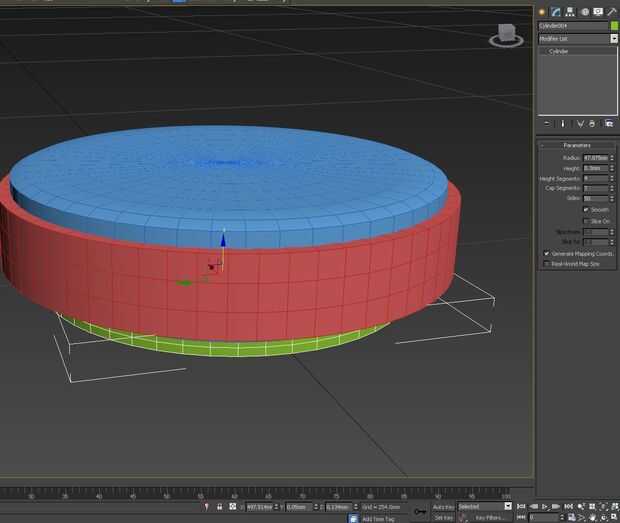Click the Radius input field
Screen dimensions: 620x523
(x=596, y=157)
